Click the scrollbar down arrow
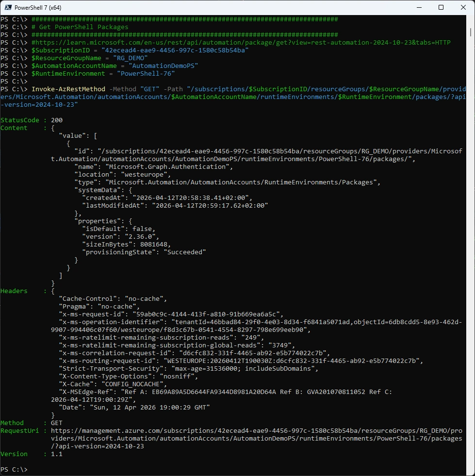Viewport: 475px width, 476px height. (x=471, y=472)
